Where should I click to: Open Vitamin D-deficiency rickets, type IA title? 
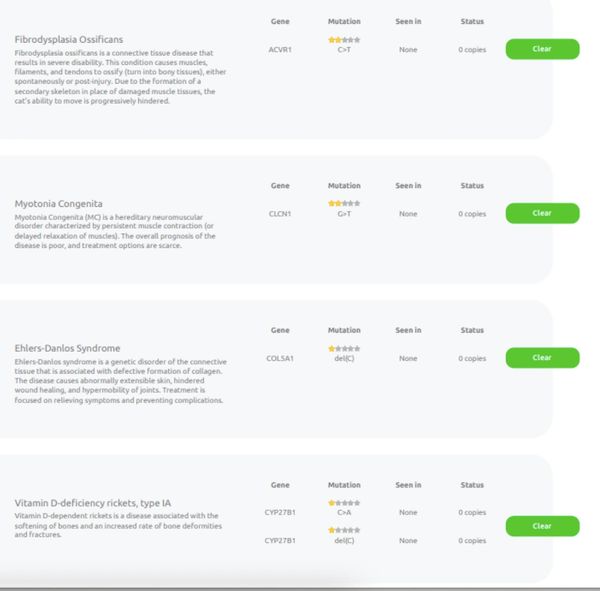pos(92,502)
